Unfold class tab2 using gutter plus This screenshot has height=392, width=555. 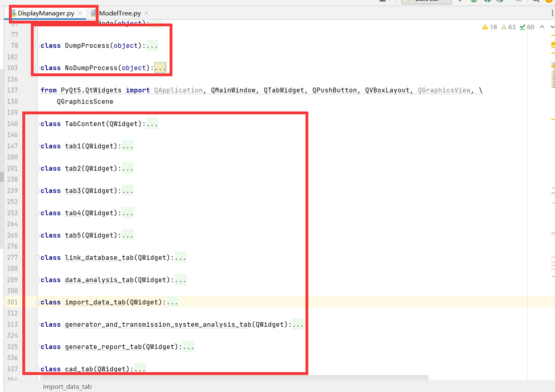tap(37, 169)
